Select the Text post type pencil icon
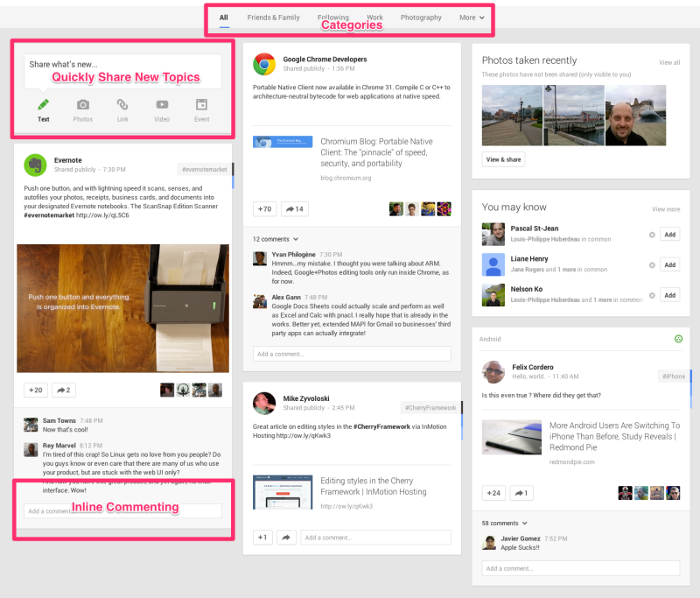Viewport: 700px width, 598px height. click(43, 105)
